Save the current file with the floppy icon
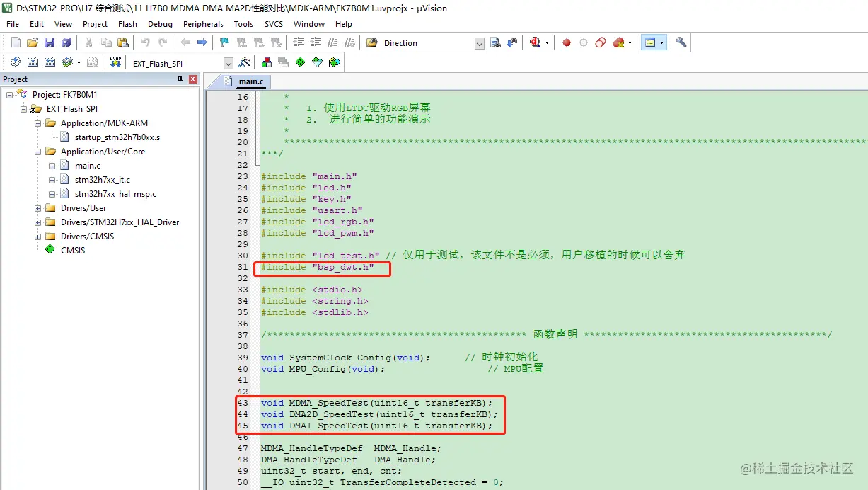The width and height of the screenshot is (868, 490). [49, 42]
